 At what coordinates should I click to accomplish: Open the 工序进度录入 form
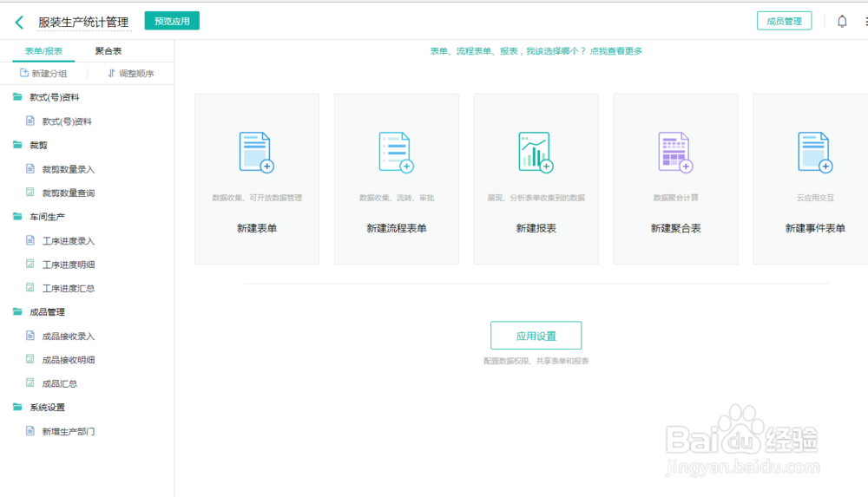pyautogui.click(x=69, y=241)
